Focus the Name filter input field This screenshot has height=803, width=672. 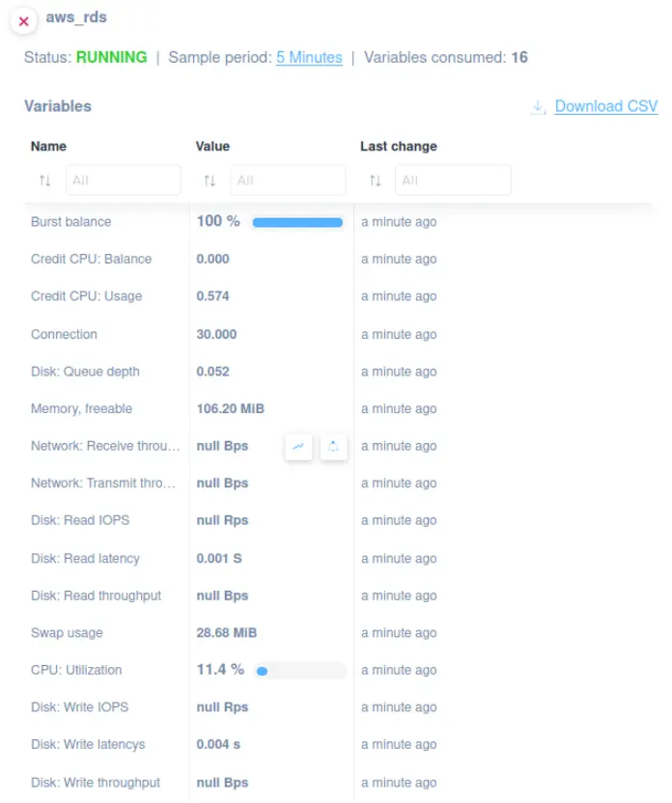pyautogui.click(x=123, y=180)
